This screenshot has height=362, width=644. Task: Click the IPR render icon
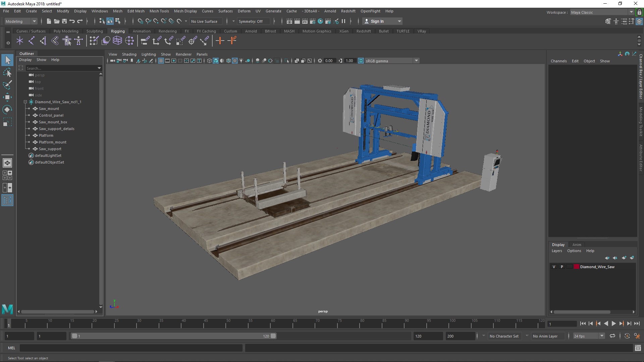pyautogui.click(x=305, y=21)
